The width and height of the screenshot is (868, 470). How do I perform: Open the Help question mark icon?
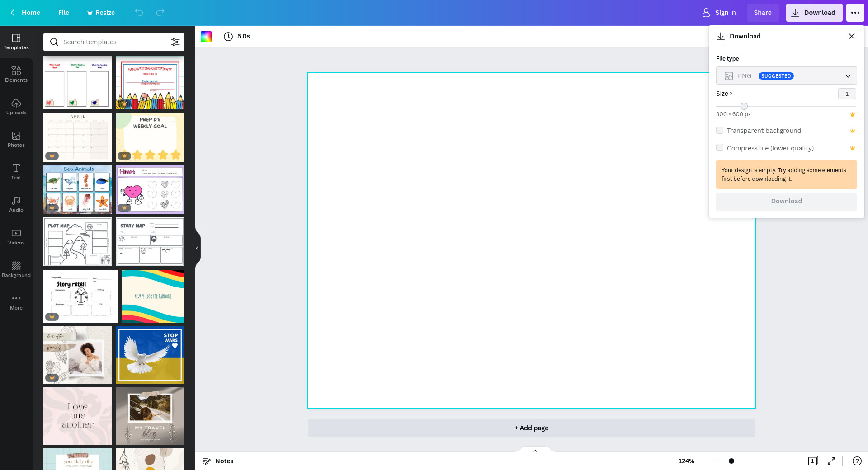click(x=857, y=461)
